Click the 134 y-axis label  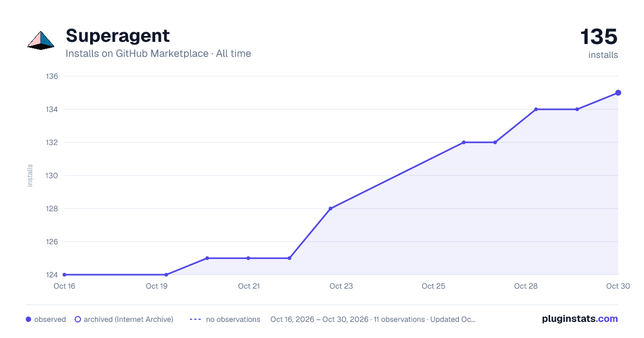pos(52,109)
